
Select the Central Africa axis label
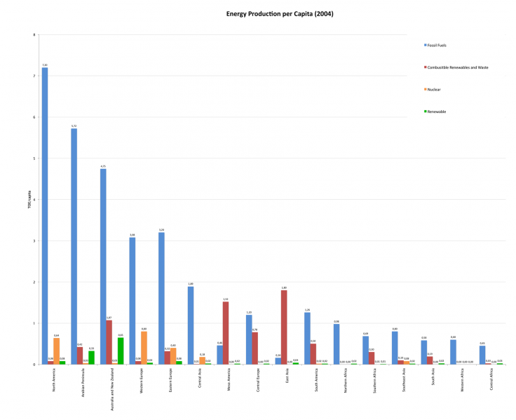pos(482,379)
